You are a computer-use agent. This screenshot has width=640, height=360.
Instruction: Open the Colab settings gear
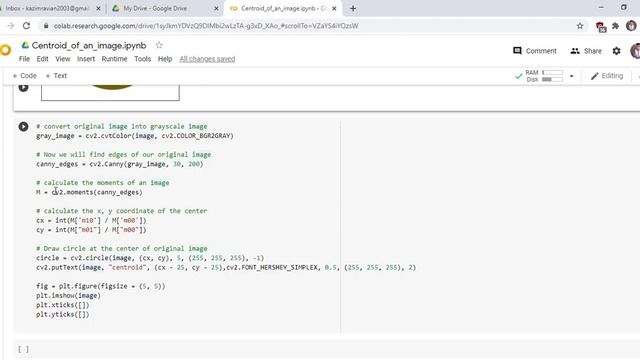(x=616, y=51)
